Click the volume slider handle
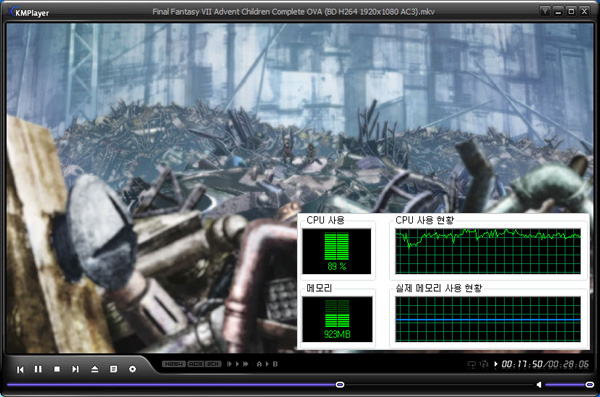 tap(590, 384)
